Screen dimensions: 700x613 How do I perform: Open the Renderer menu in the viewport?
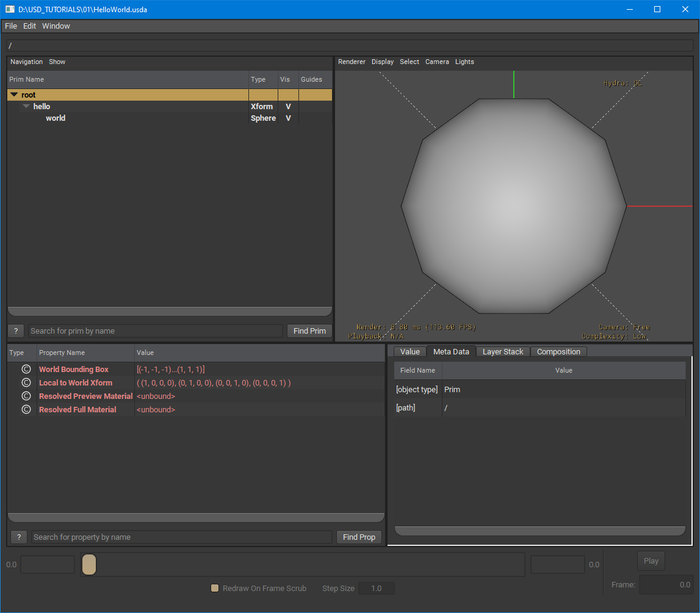352,62
